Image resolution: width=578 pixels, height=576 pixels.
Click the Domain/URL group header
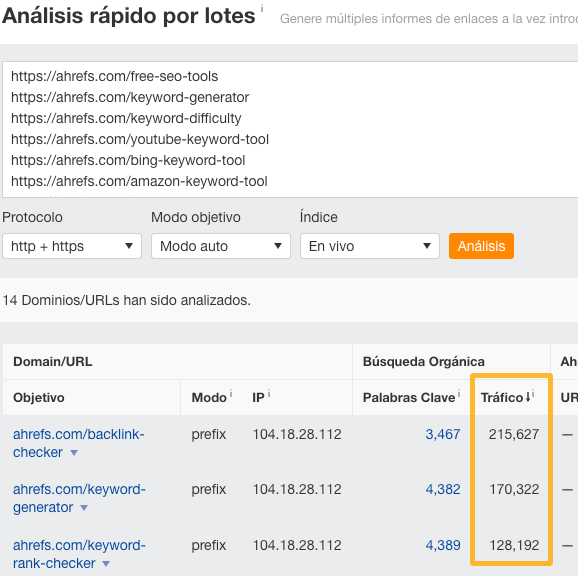[x=53, y=362]
